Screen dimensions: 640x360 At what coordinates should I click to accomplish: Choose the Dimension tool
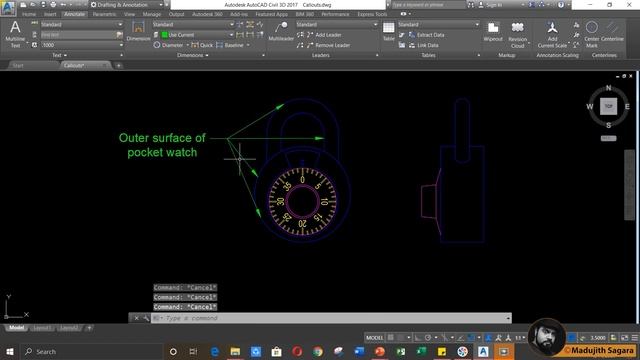(x=138, y=31)
